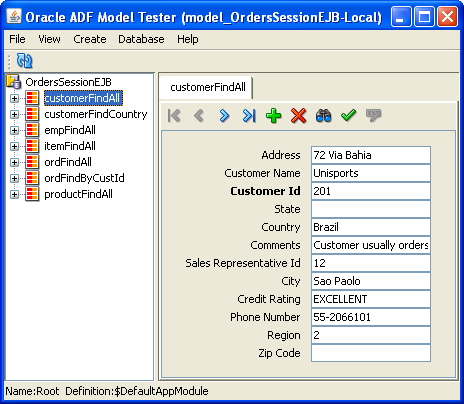The width and height of the screenshot is (464, 404).
Task: Click the Phone Number field
Action: coord(371,317)
